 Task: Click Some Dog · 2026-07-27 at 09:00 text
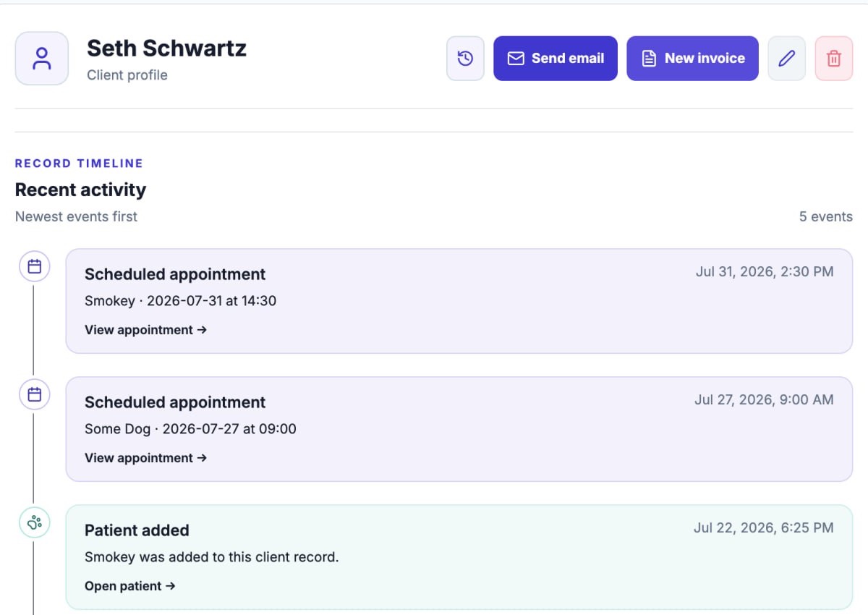tap(190, 429)
